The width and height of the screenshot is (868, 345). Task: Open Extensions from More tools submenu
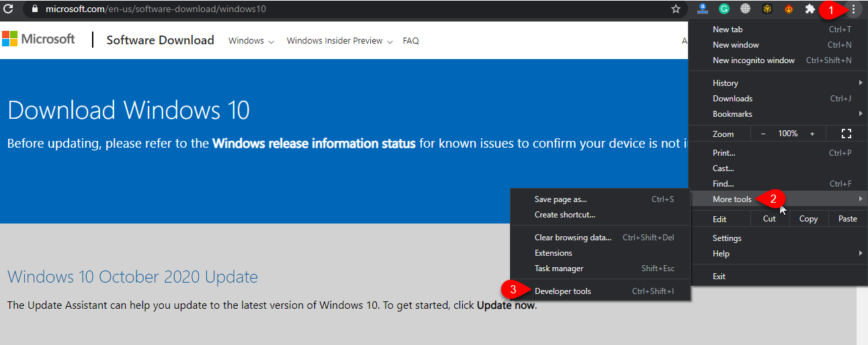pyautogui.click(x=601, y=253)
